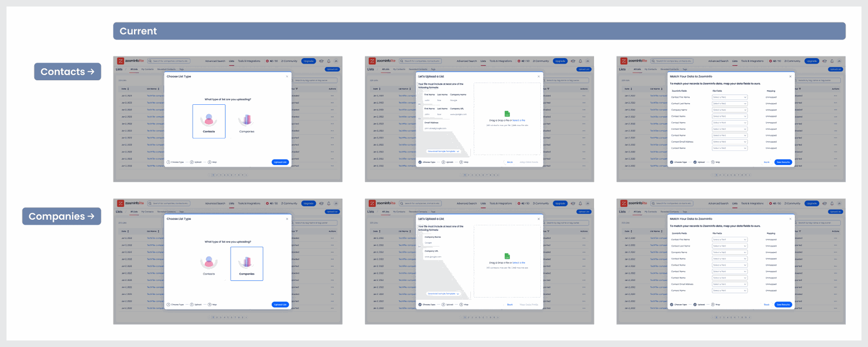Image resolution: width=868 pixels, height=347 pixels.
Task: Close the Contacts-row Match Your Data dialog
Action: [x=790, y=77]
